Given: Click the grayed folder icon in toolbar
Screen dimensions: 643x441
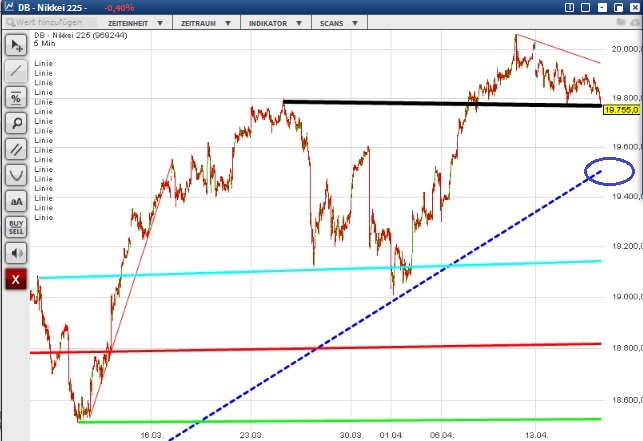Looking at the screenshot, I should [x=621, y=22].
